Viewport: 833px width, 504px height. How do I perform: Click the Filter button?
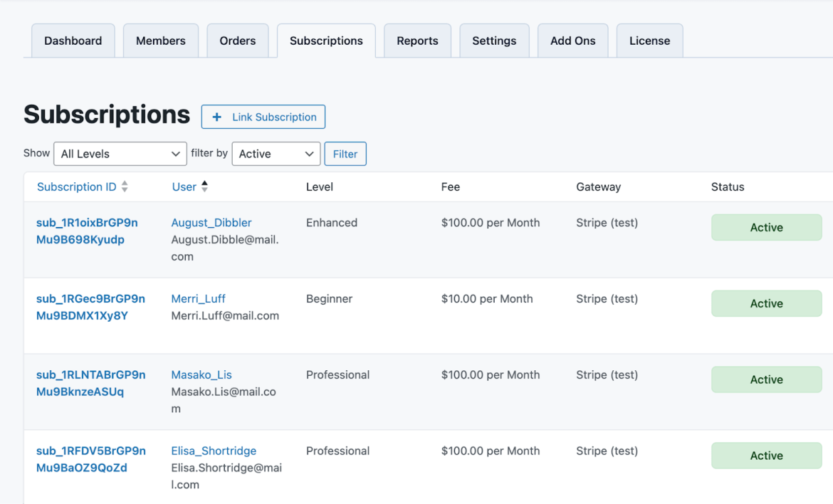click(x=345, y=153)
